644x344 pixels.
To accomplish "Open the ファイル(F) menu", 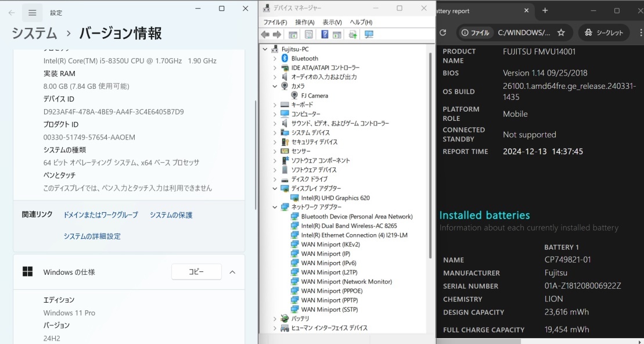I will [x=275, y=22].
